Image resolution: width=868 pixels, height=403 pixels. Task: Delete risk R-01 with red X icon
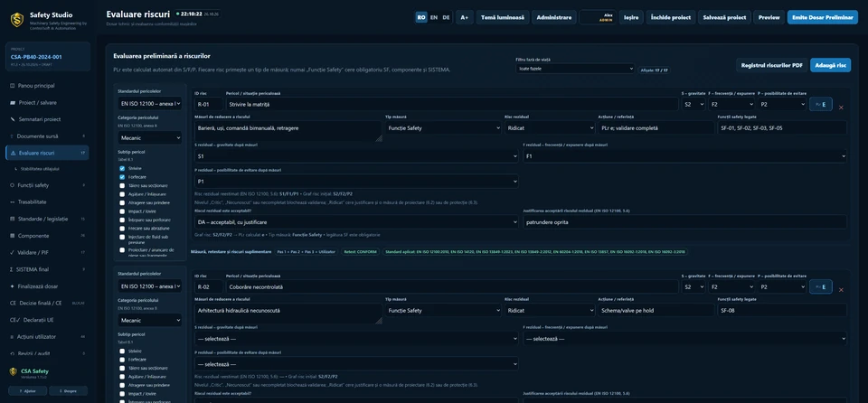pos(841,108)
